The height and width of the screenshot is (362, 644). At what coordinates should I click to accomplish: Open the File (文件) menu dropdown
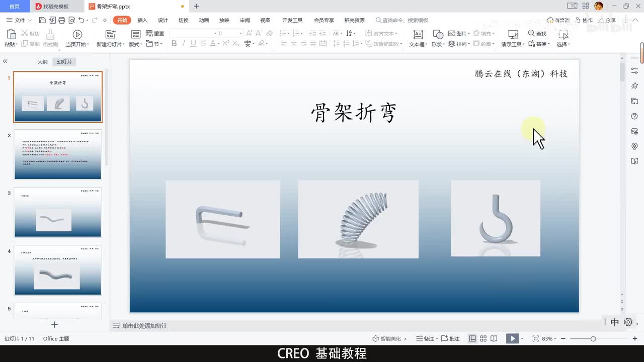(19, 20)
